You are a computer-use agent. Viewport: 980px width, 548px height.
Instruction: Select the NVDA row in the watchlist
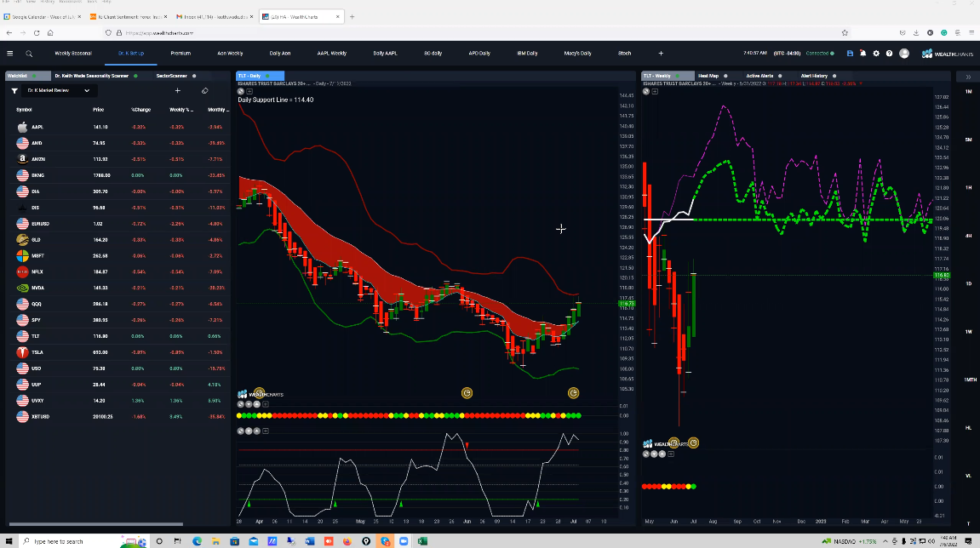coord(118,288)
